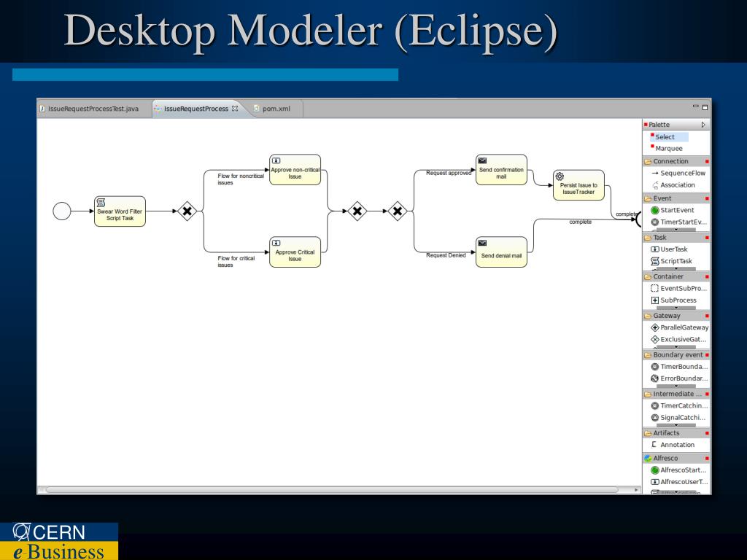Click 'Flow for noncritical issues' label

[241, 179]
